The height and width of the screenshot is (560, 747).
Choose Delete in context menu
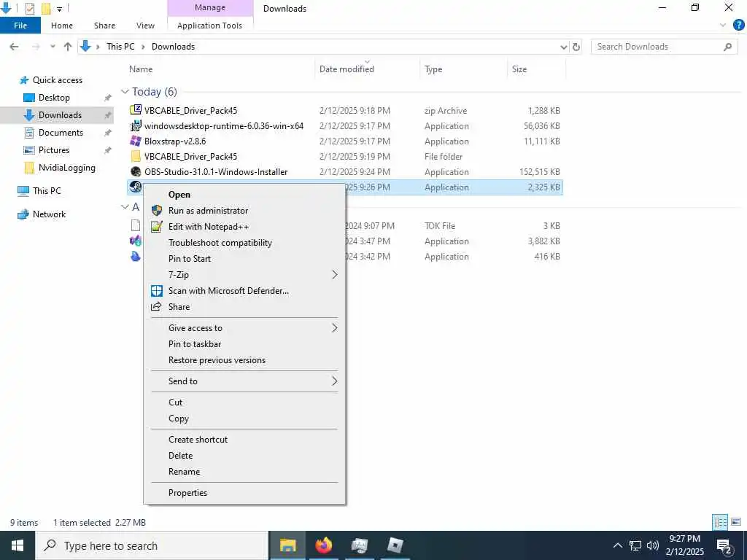[x=181, y=456]
